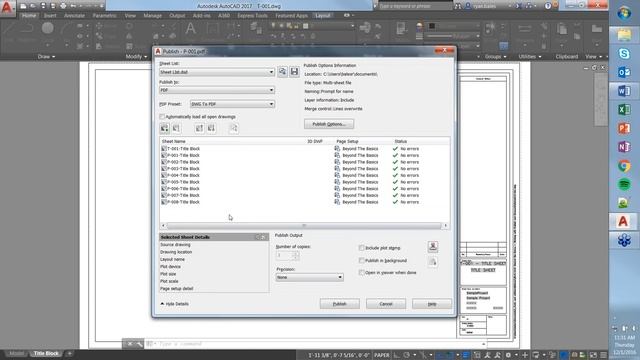Click the Sheet Name column header
Image resolution: width=640 pixels, height=360 pixels.
point(173,141)
